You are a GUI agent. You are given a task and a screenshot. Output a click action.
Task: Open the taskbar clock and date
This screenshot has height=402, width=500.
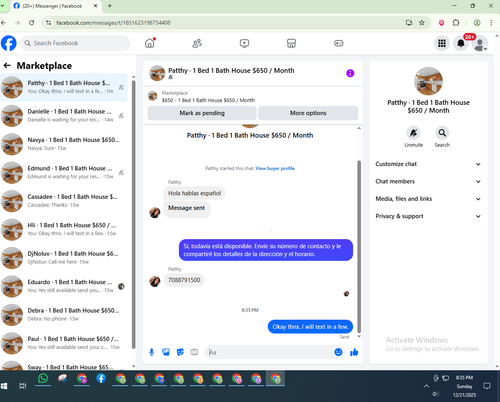[x=464, y=386]
